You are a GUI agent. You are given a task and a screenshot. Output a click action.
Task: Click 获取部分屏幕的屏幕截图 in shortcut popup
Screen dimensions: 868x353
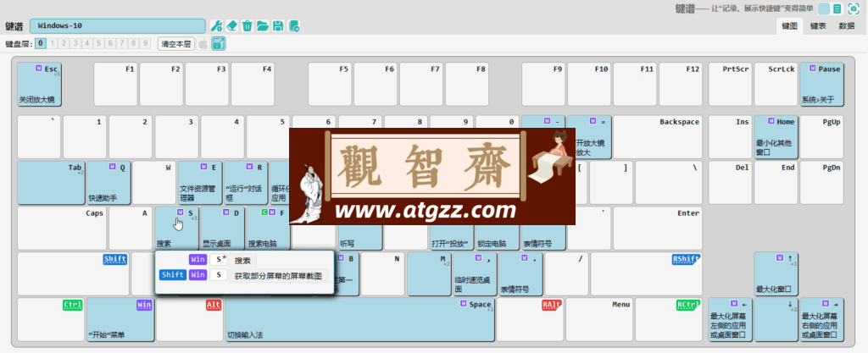(278, 275)
